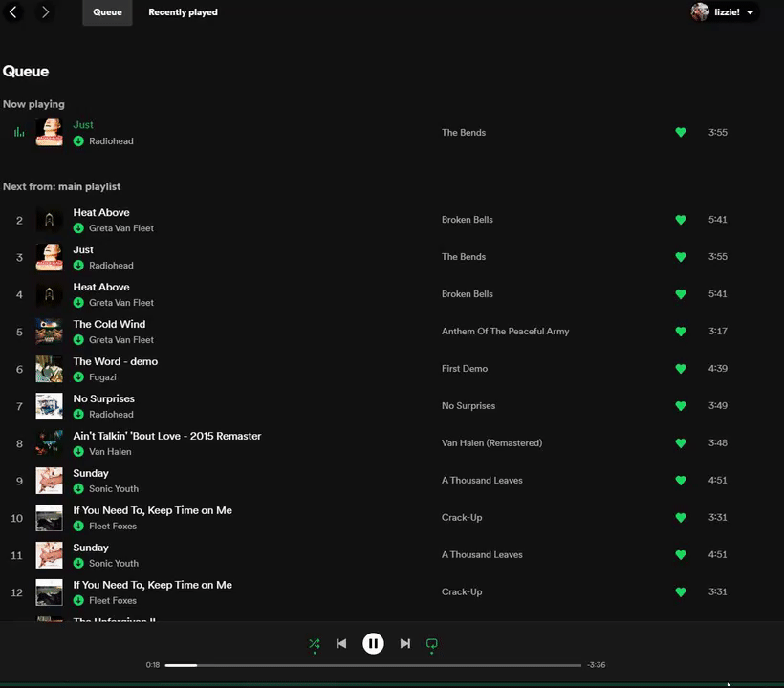Click Heat Above album art on track 2

49,220
